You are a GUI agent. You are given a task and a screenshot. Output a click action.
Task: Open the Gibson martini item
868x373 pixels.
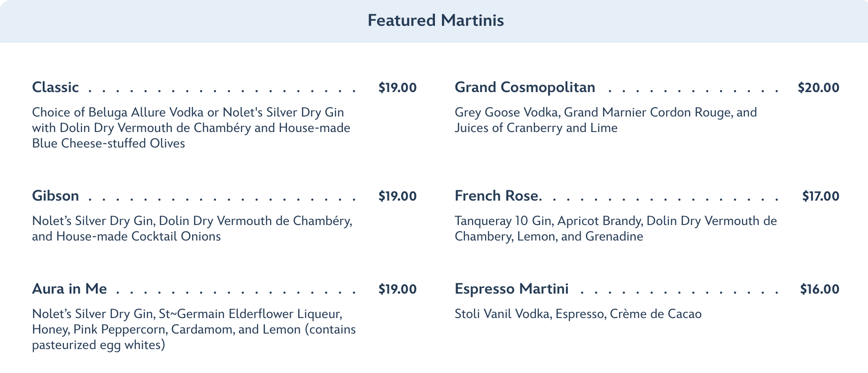[x=55, y=196]
